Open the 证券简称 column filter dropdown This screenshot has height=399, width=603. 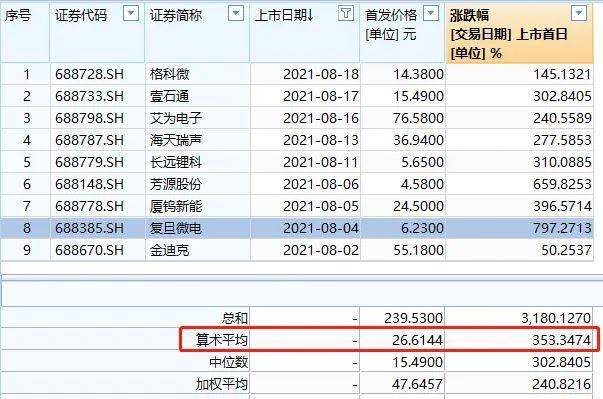coord(236,13)
